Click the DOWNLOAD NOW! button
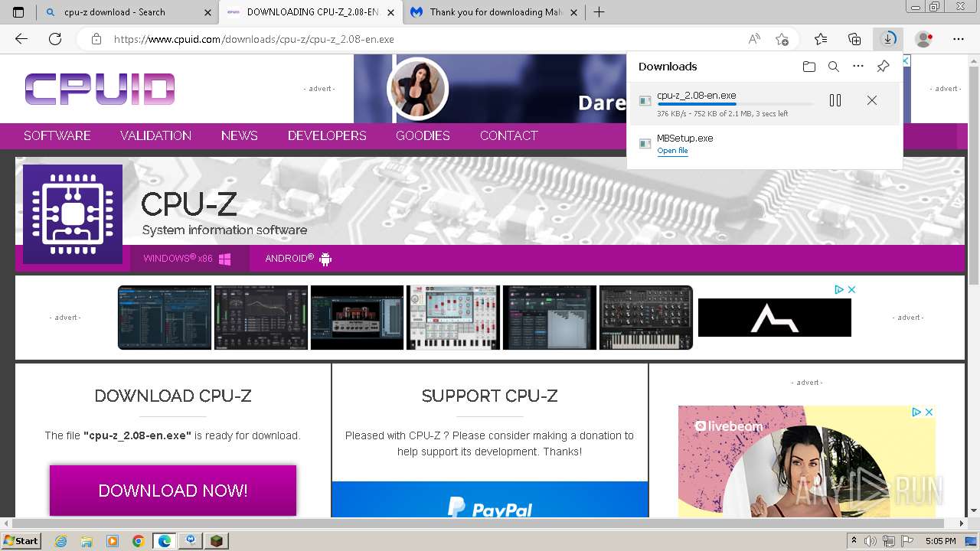Viewport: 980px width, 551px height. [173, 491]
